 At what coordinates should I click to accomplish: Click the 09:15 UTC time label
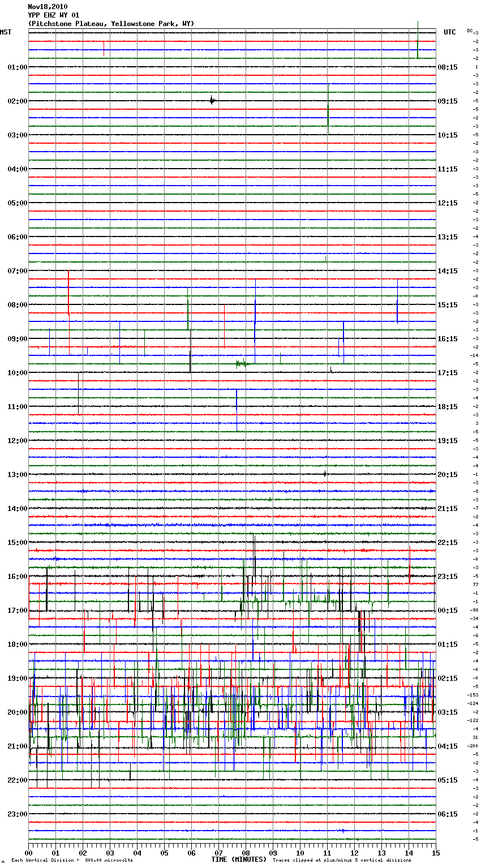[448, 101]
